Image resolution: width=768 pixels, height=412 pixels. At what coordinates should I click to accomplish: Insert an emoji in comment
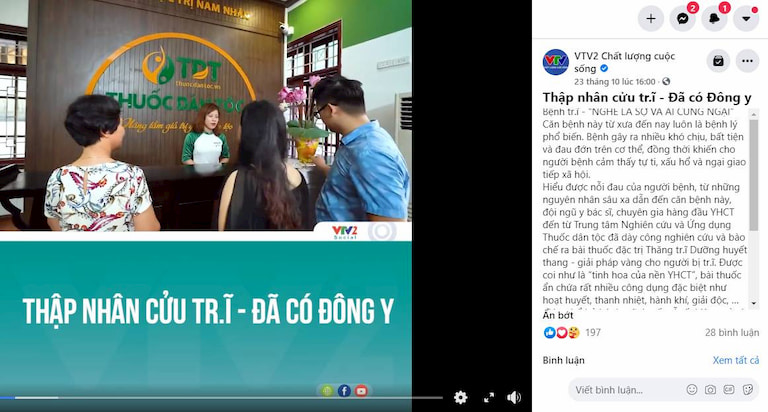[x=692, y=389]
